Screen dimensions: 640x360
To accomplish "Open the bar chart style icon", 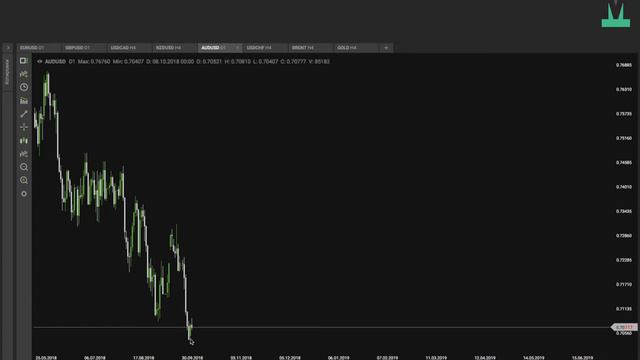I will pyautogui.click(x=24, y=100).
